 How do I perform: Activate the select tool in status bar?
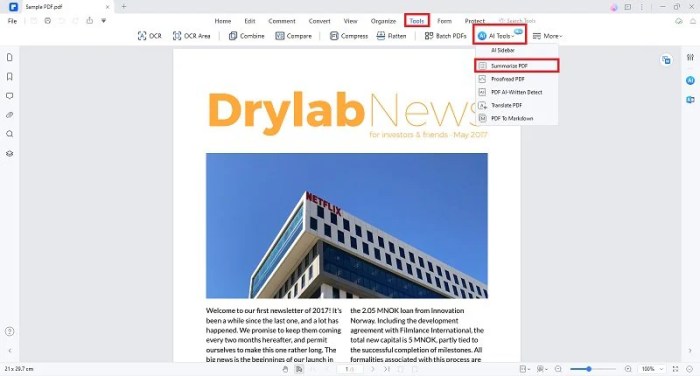299,369
